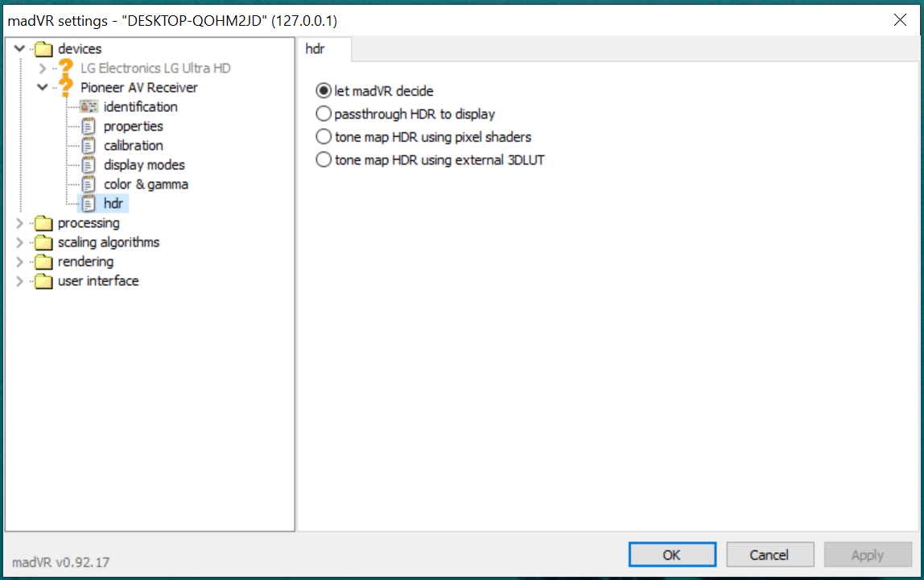Click the Cancel button

click(769, 554)
